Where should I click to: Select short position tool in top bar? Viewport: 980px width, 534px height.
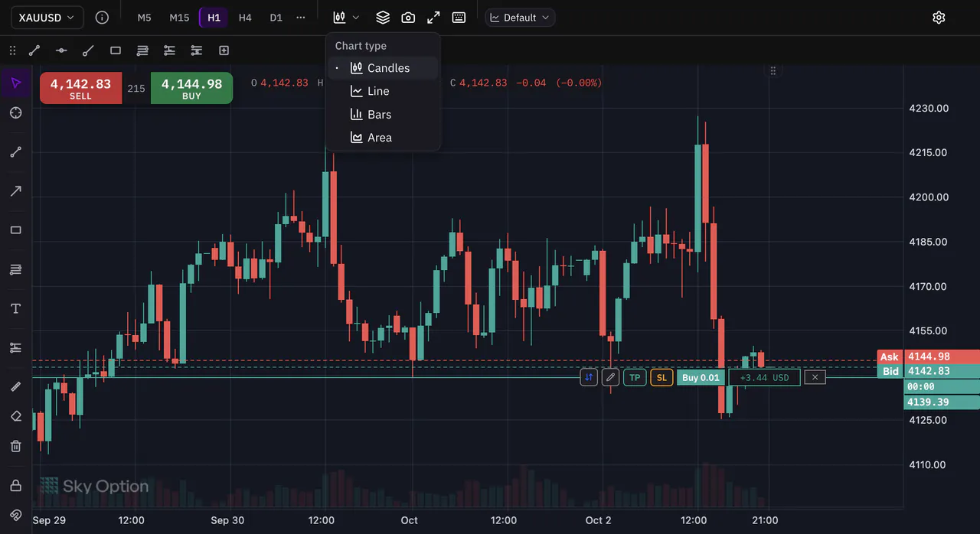[197, 50]
